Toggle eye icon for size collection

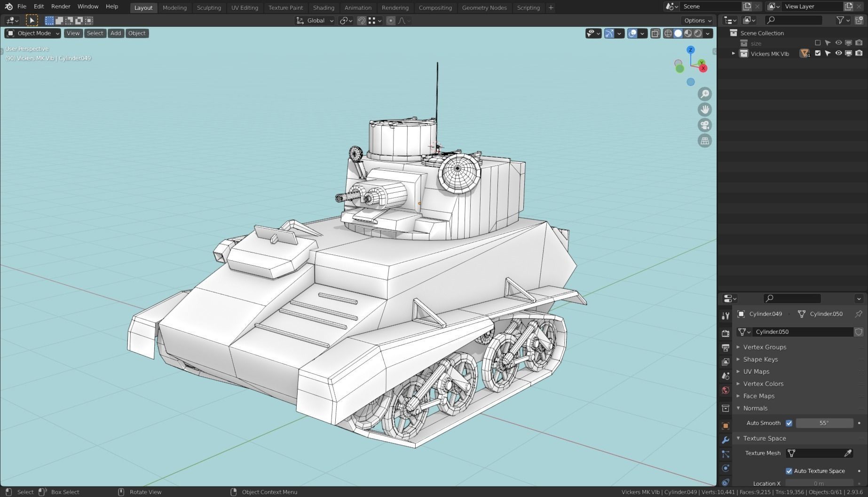(838, 43)
